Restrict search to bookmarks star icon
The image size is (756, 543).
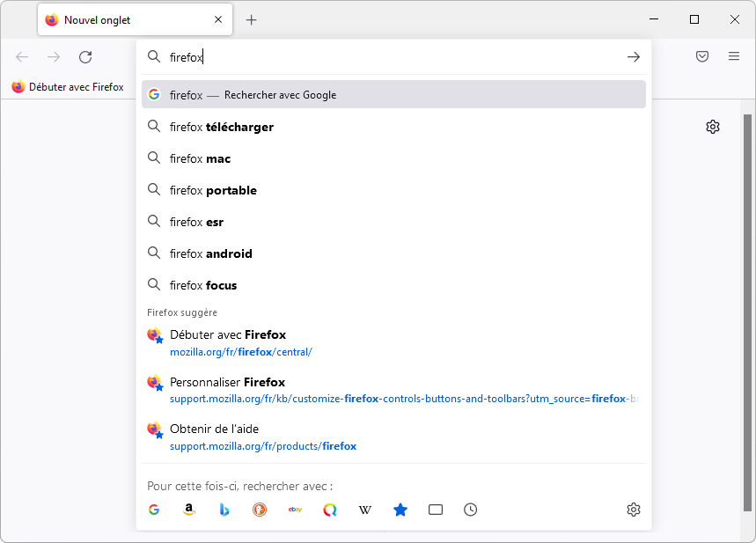[x=400, y=510]
